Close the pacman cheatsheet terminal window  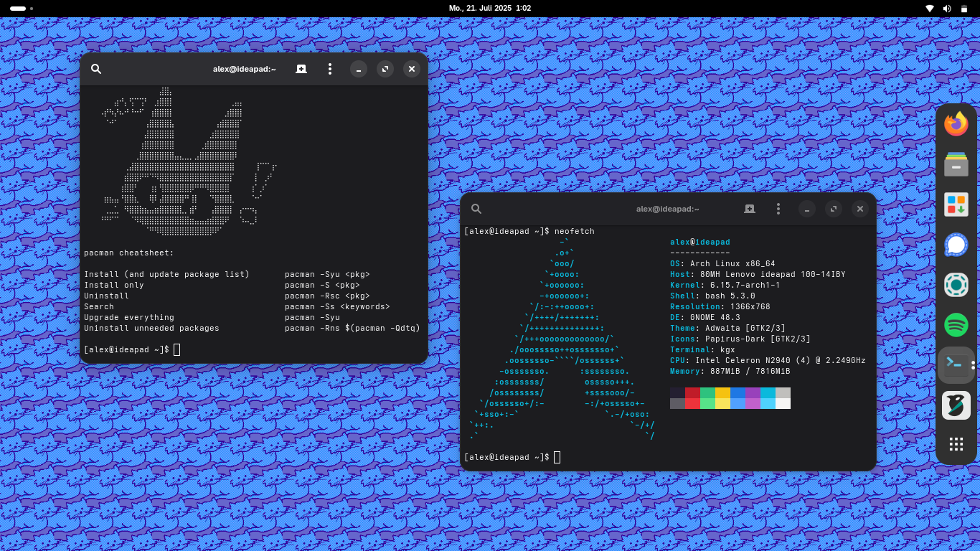tap(412, 69)
